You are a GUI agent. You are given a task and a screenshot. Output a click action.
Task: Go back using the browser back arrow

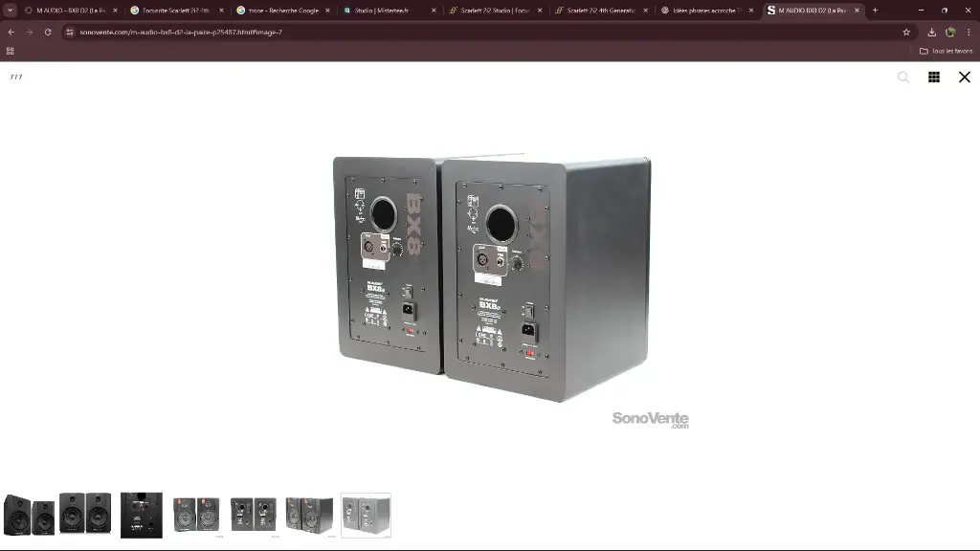click(x=11, y=32)
